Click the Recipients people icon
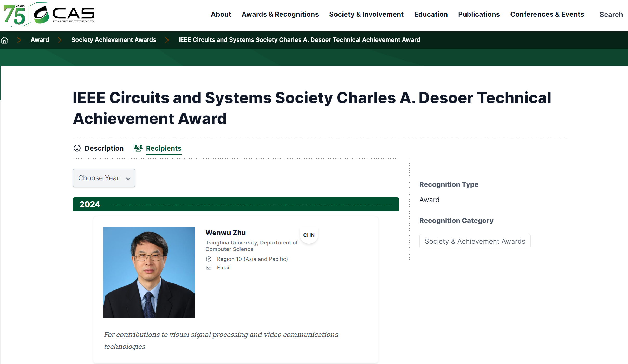This screenshot has height=364, width=628. coord(138,148)
